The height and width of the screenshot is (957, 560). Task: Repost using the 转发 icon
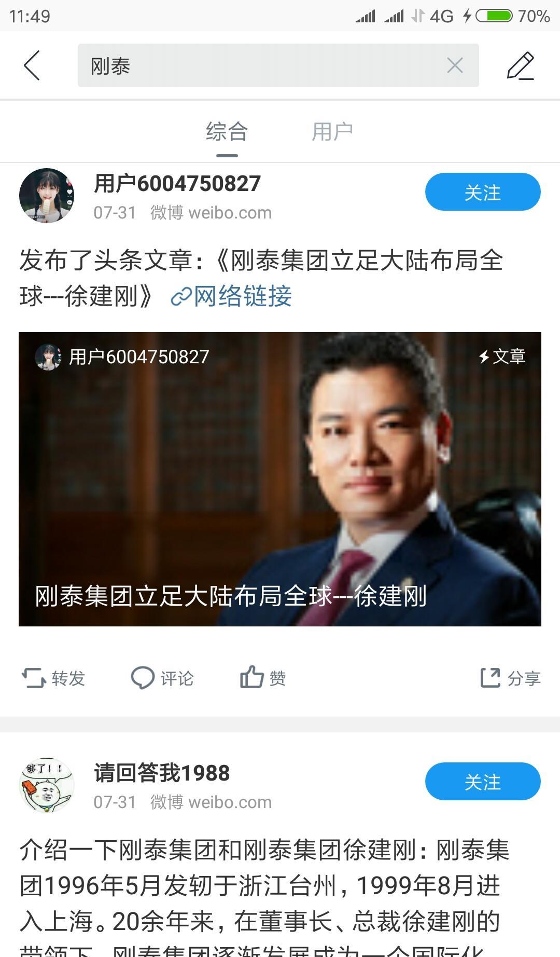pyautogui.click(x=53, y=678)
